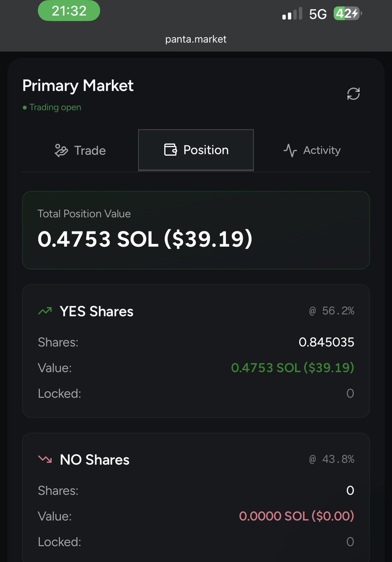Select the Position tab
The height and width of the screenshot is (562, 392).
coord(196,150)
